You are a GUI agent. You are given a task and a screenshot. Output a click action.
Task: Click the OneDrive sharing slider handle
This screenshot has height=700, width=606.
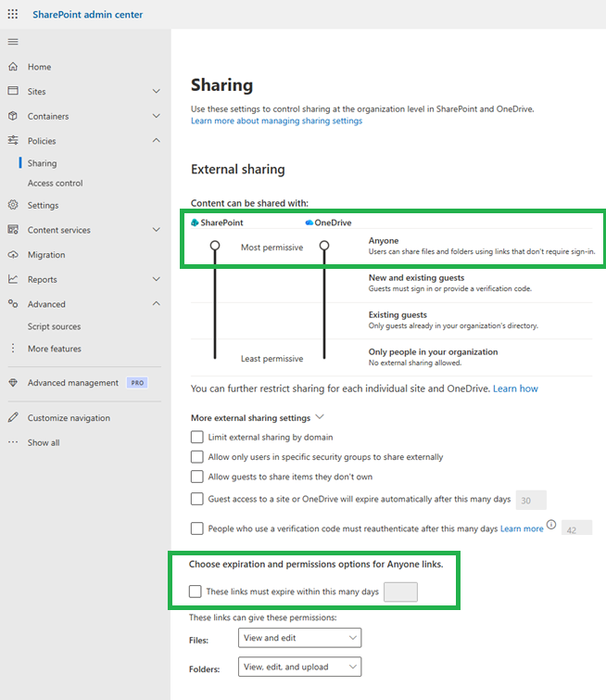tap(324, 246)
